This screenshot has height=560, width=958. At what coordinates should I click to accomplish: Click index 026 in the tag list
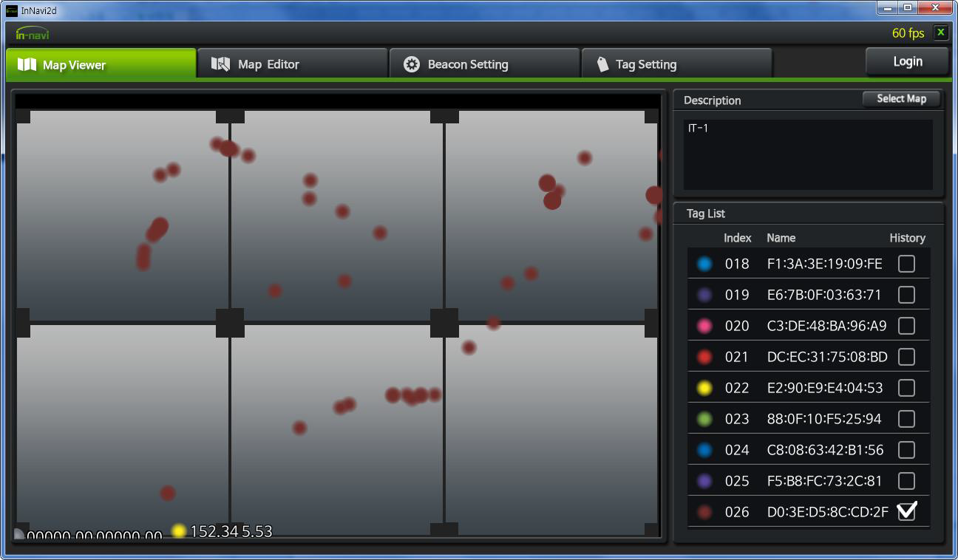737,512
